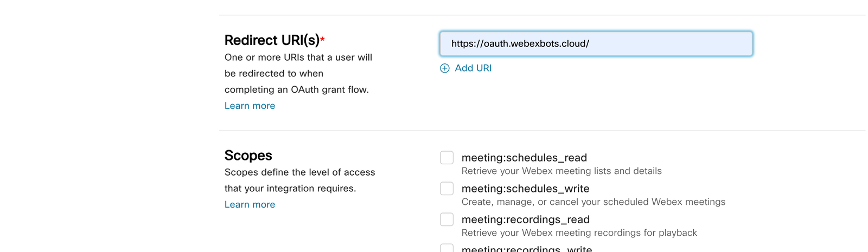The height and width of the screenshot is (252, 868).
Task: Click 'Create, manage, or cancel' scope description
Action: point(593,202)
